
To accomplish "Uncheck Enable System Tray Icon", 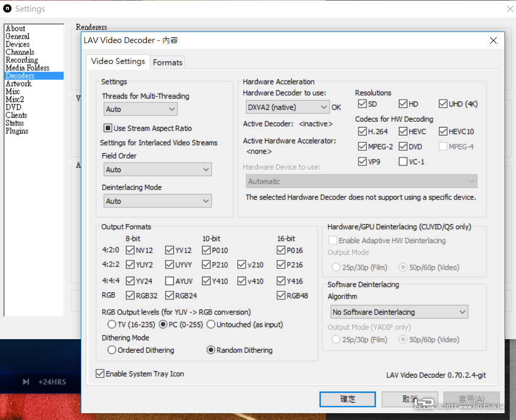I will [x=100, y=374].
